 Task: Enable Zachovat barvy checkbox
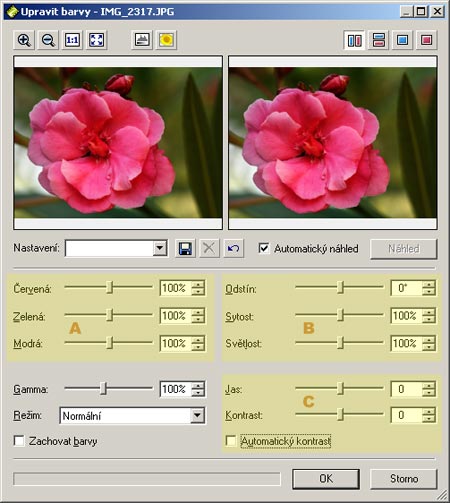[x=19, y=441]
